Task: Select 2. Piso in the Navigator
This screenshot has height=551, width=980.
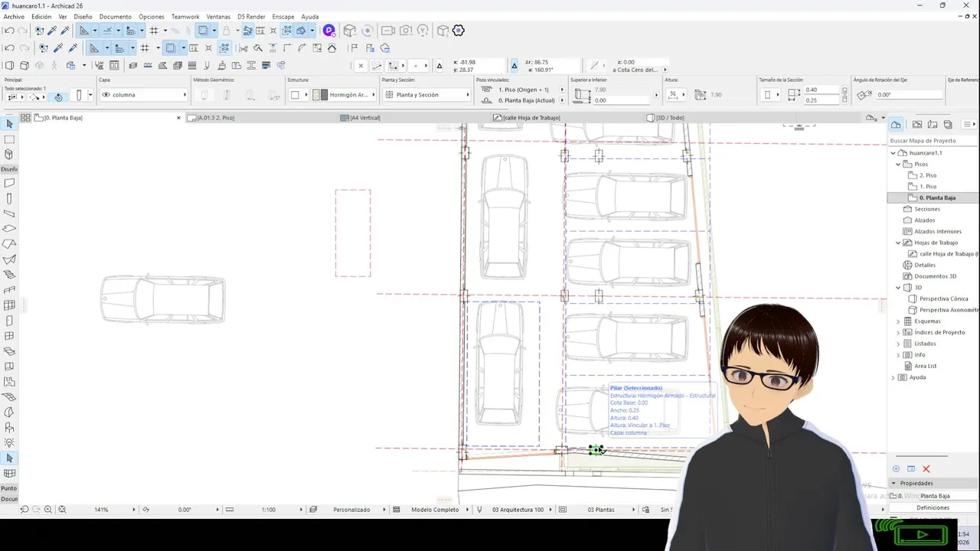Action: (x=928, y=175)
